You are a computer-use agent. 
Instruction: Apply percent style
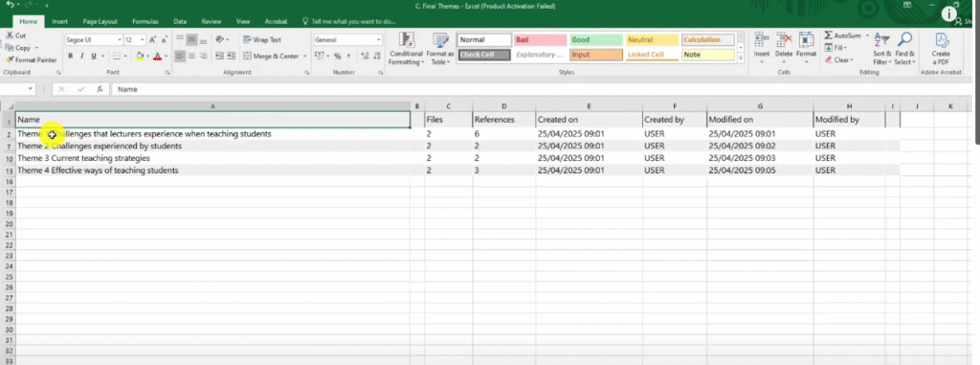(x=338, y=57)
